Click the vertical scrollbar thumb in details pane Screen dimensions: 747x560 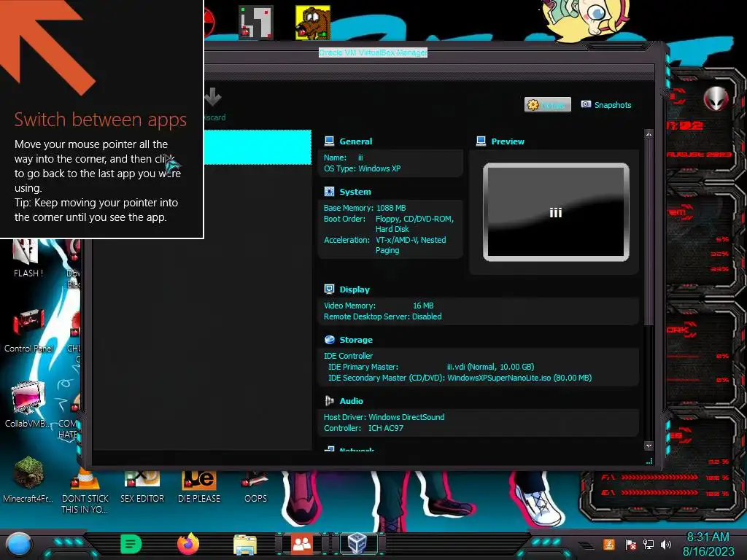pos(649,233)
